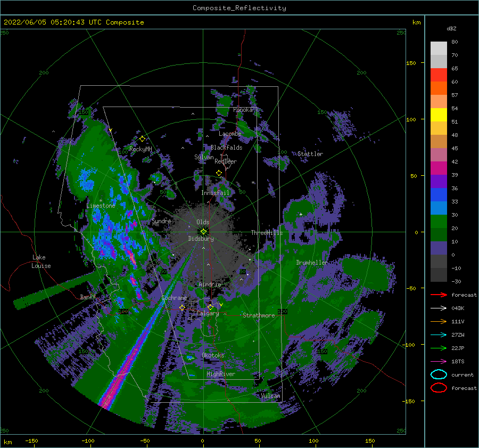The image size is (479, 448).
Task: Click the -150 tick label on x-axis
Action: pos(31,441)
